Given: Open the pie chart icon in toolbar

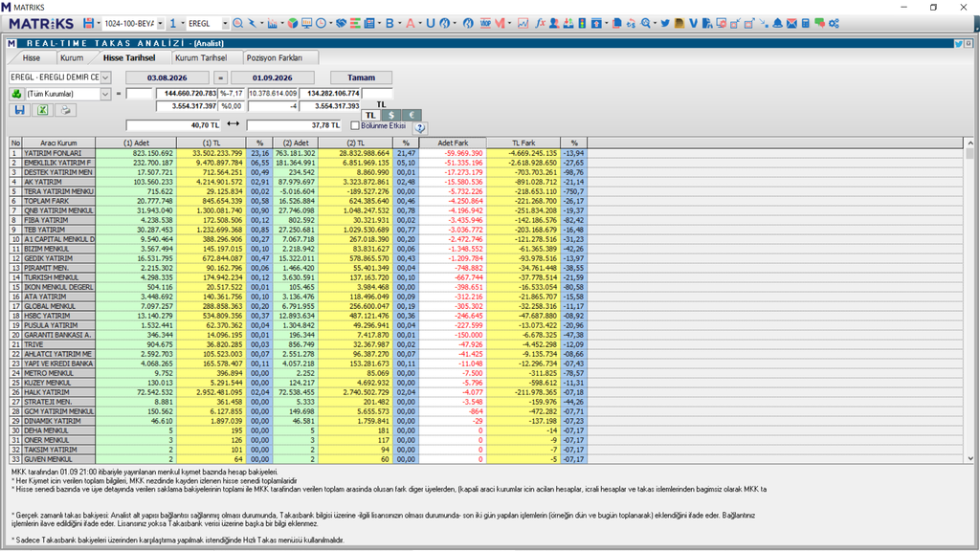Looking at the screenshot, I should pyautogui.click(x=292, y=23).
